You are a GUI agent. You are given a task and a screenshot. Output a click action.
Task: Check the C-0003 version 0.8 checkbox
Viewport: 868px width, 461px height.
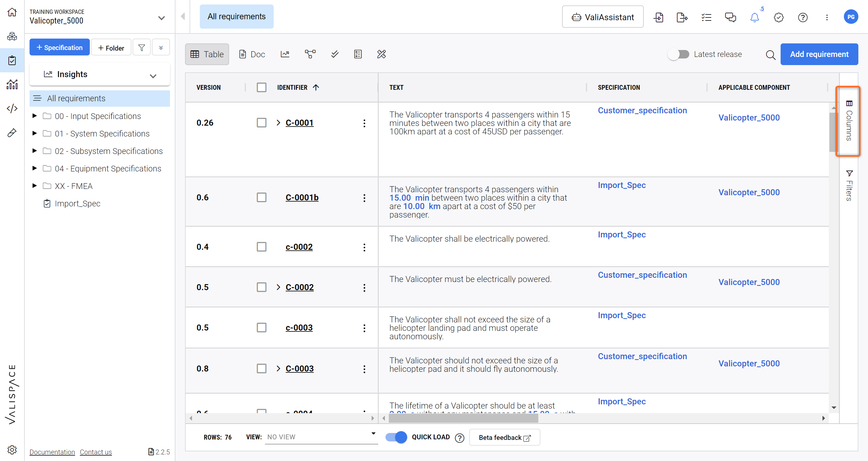[x=262, y=369]
